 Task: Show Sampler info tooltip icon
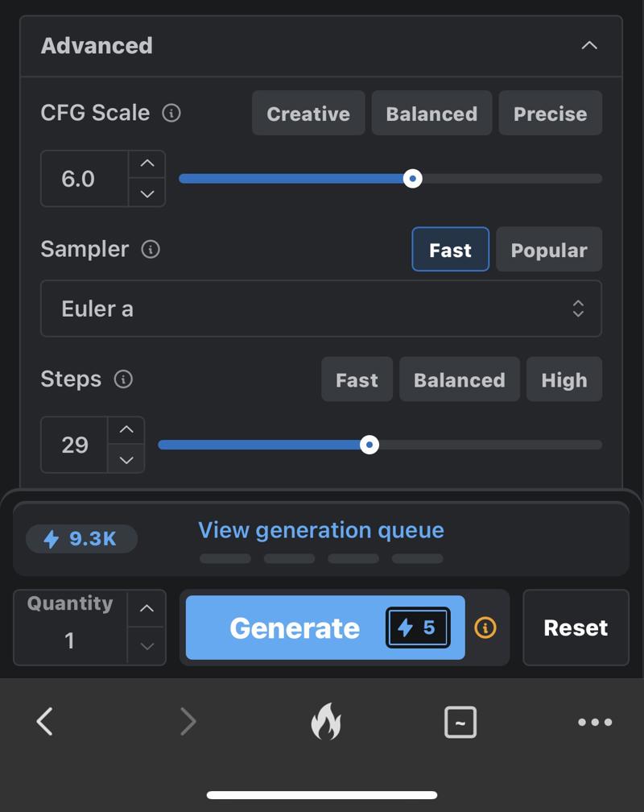tap(151, 249)
